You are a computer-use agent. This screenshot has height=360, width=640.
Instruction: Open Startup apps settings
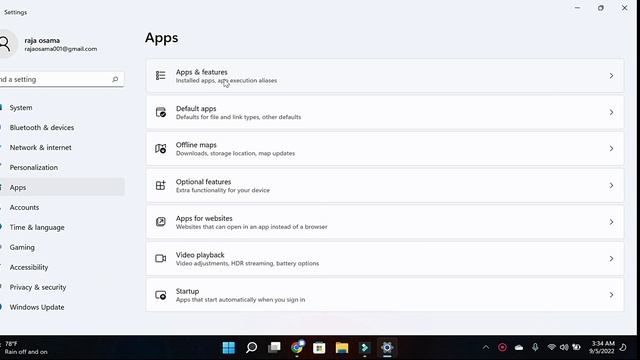pos(385,295)
